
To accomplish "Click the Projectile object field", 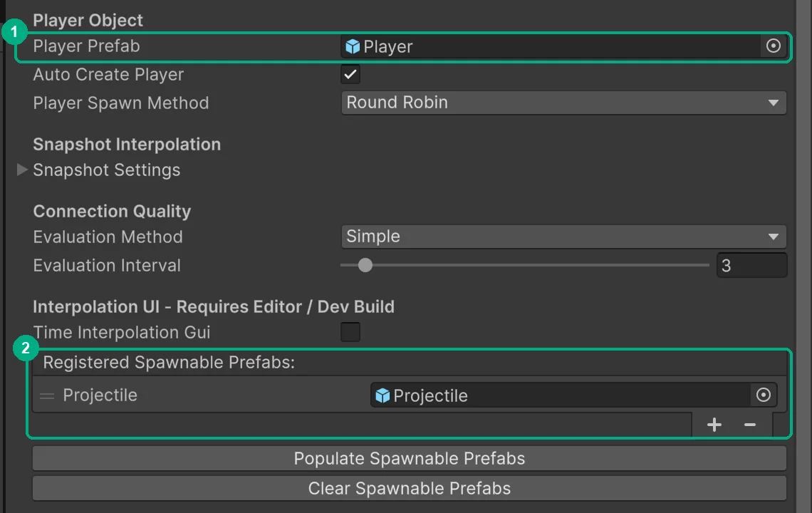I will tap(573, 395).
